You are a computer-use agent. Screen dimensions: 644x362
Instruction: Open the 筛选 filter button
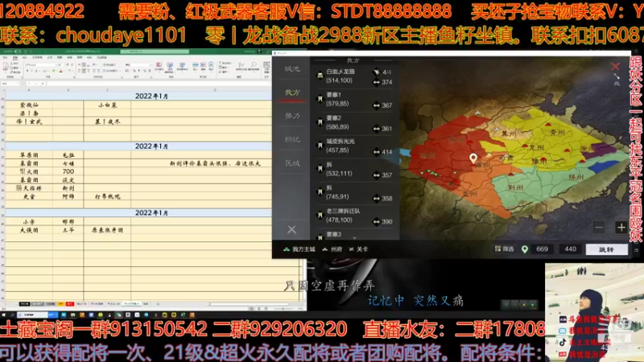[505, 249]
